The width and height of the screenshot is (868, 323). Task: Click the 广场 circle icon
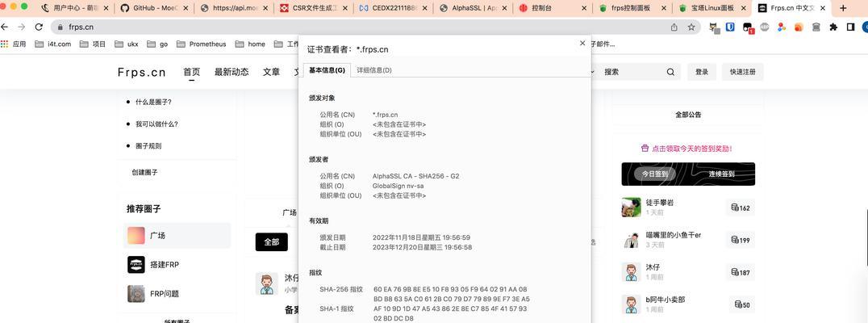click(x=136, y=236)
